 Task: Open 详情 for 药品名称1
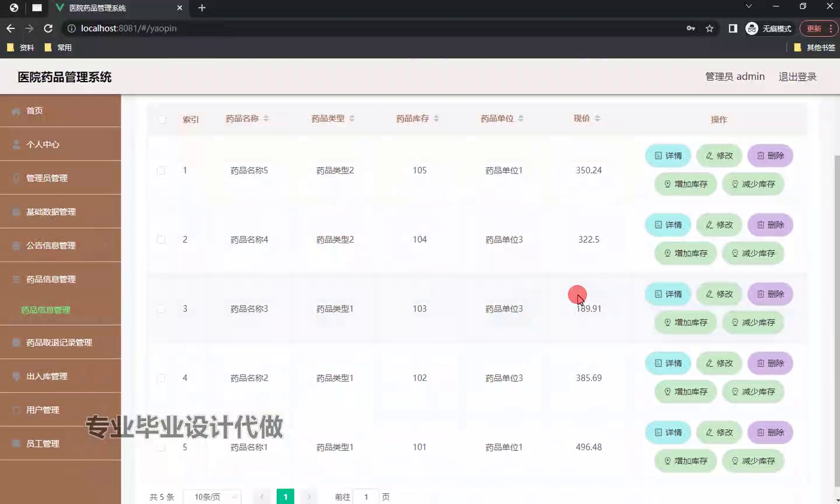[x=668, y=432]
